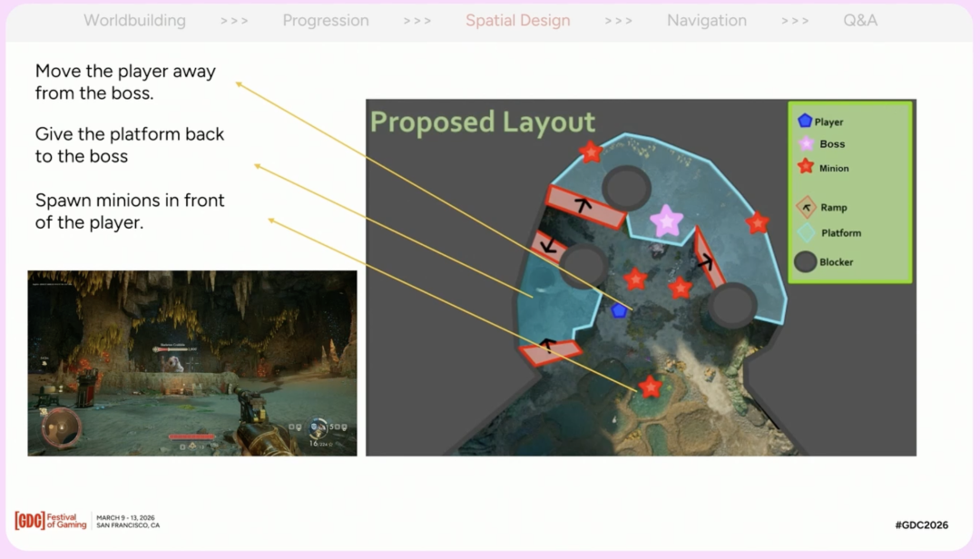Click the minion star on the green pool
Viewport: 980px width, 559px height.
650,387
